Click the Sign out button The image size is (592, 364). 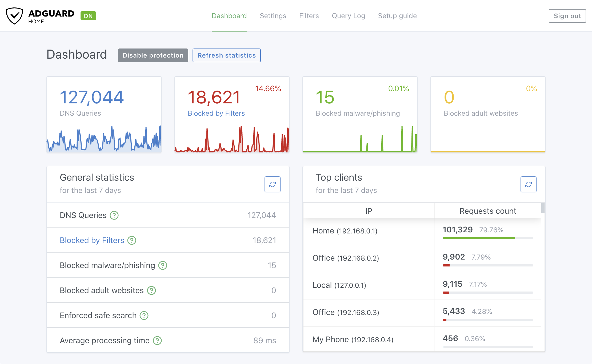567,15
